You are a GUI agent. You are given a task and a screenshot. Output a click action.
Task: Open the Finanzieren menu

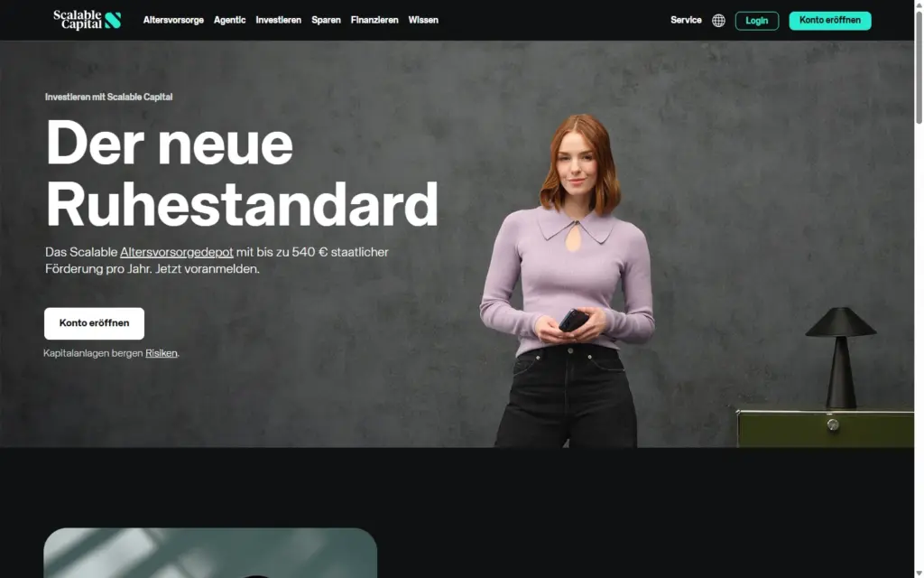pyautogui.click(x=374, y=20)
